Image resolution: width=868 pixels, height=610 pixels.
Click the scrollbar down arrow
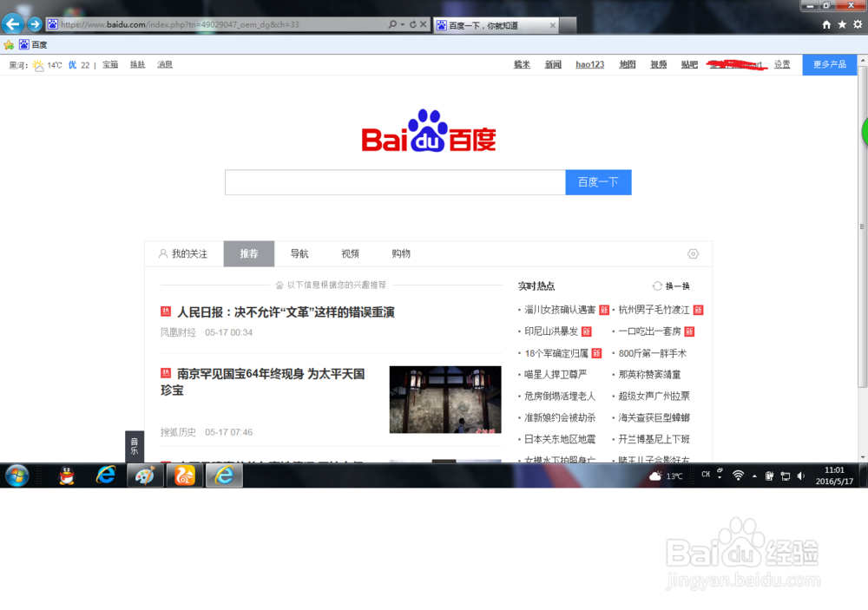point(863,458)
